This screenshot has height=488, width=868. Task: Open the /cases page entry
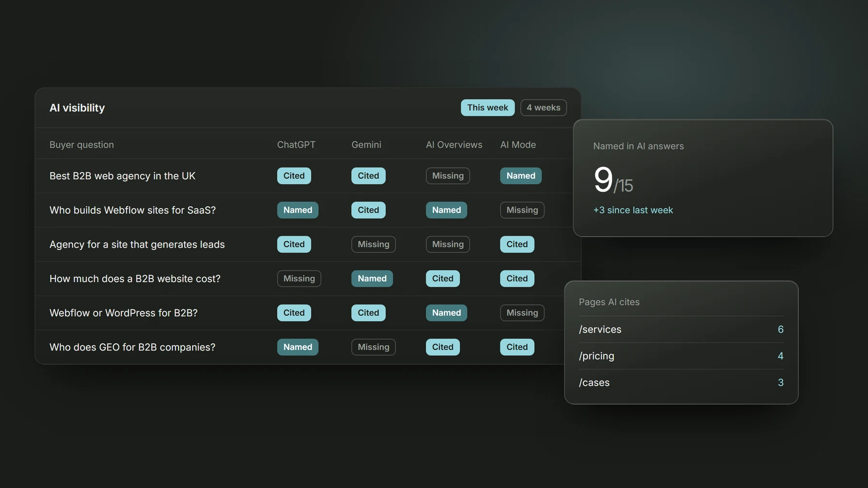coord(681,382)
